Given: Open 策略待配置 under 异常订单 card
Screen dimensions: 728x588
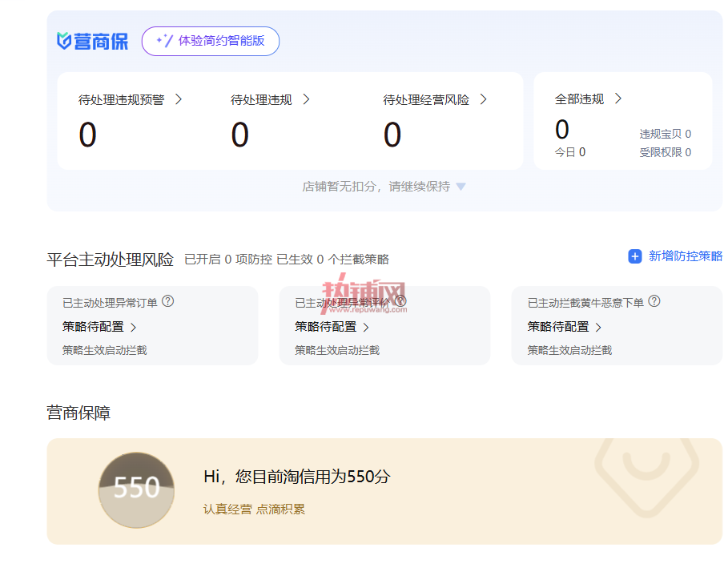Looking at the screenshot, I should coord(99,327).
